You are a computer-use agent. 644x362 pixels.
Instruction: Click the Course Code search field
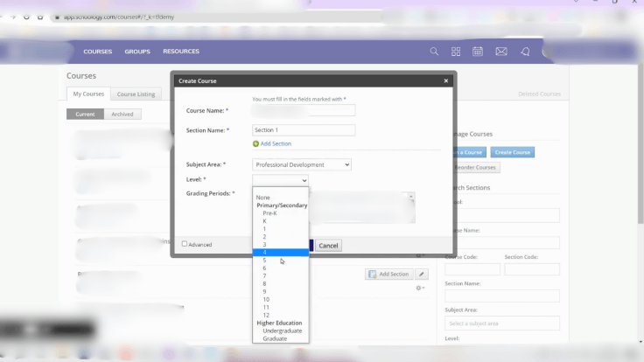[x=472, y=269]
